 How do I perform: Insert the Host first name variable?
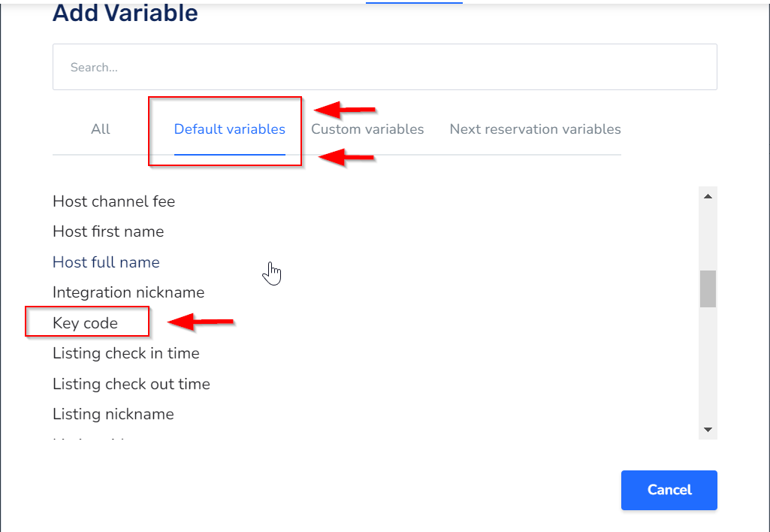[x=108, y=231]
